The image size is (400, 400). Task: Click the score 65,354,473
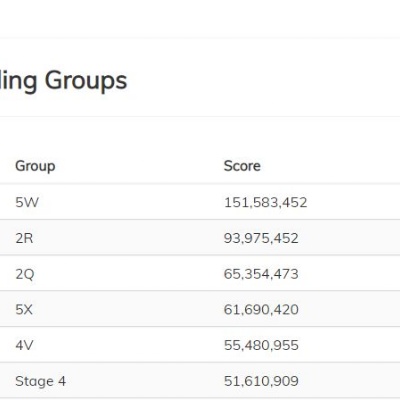point(261,274)
